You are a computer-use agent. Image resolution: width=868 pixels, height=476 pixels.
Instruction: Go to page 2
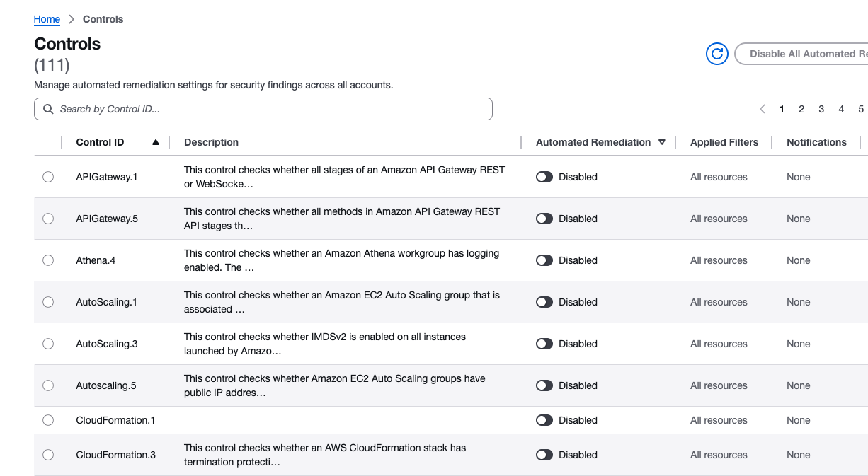[x=801, y=109]
